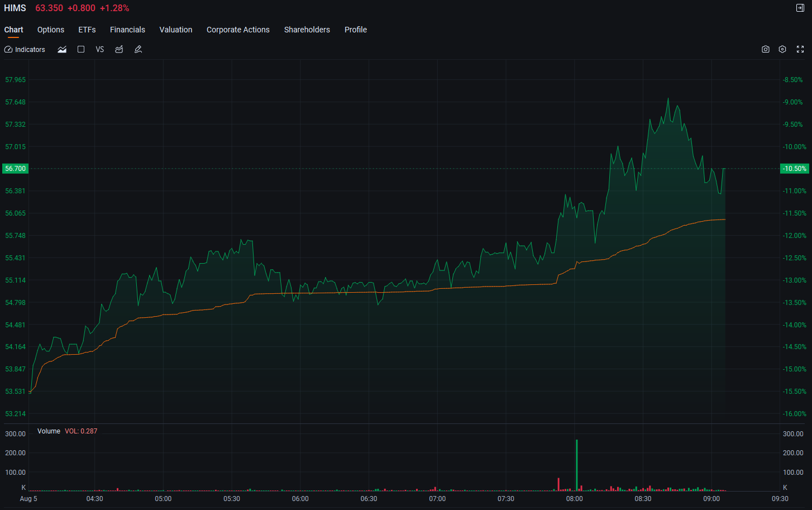Click the Volume pane label

click(49, 431)
